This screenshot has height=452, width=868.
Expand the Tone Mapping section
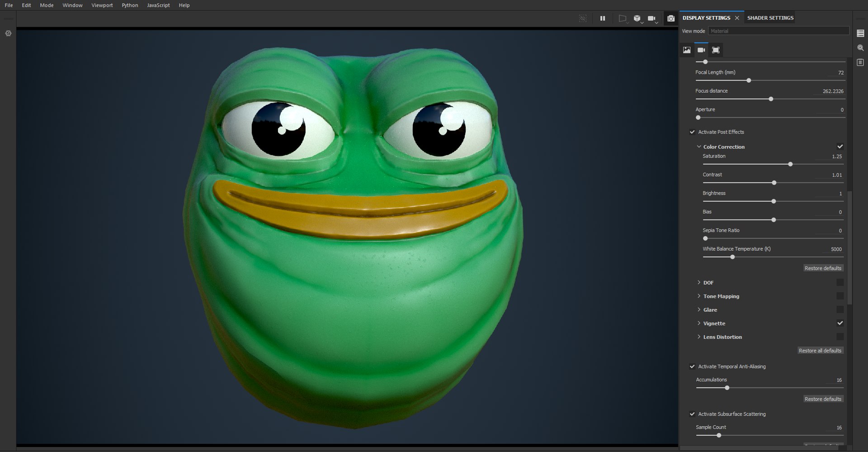point(699,296)
